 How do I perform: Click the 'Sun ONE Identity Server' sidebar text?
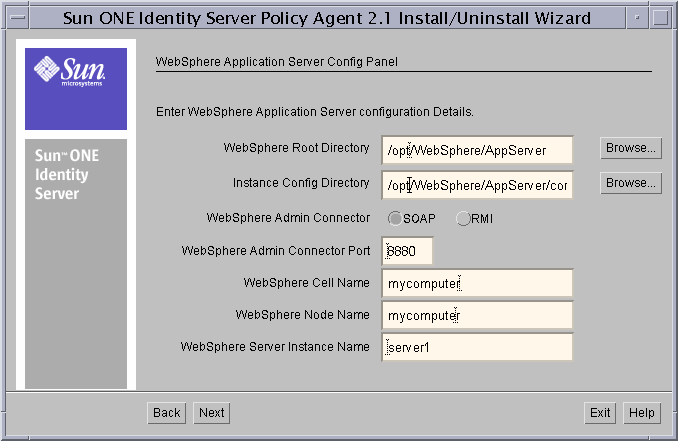pos(67,174)
